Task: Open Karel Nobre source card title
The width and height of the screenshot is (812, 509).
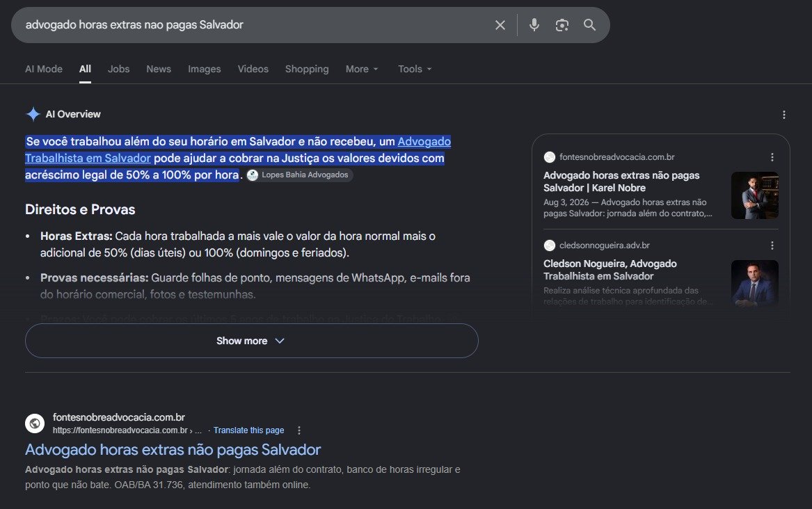Action: (621, 181)
